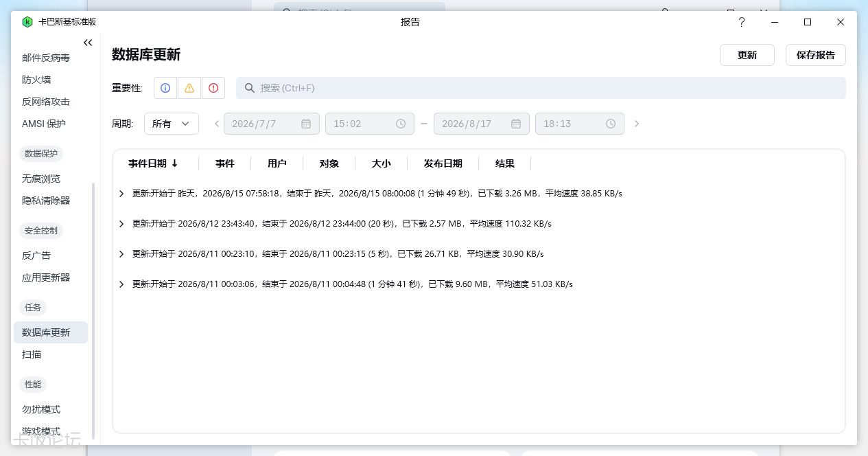Toggle the informational importance filter icon
This screenshot has width=868, height=456.
tap(165, 88)
